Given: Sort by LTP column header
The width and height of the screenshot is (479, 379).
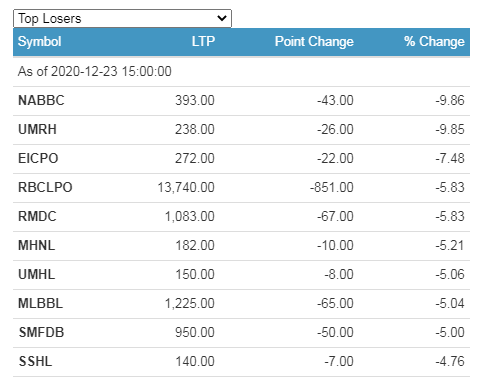Looking at the screenshot, I should (203, 42).
